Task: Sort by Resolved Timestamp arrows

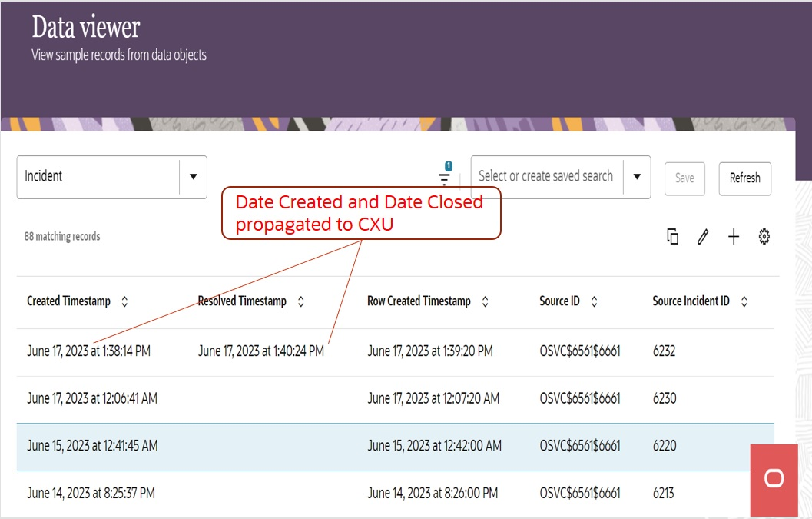Action: point(301,301)
